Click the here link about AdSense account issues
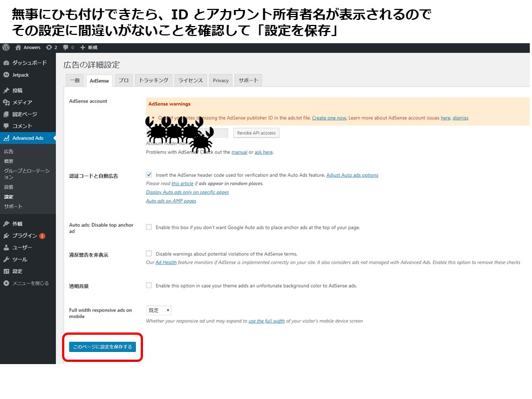This screenshot has height=399, width=532. (446, 118)
